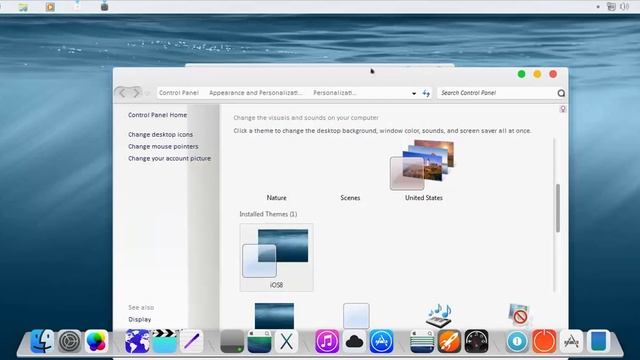Image resolution: width=640 pixels, height=360 pixels.
Task: Launch the orange rocket dock icon
Action: [449, 341]
